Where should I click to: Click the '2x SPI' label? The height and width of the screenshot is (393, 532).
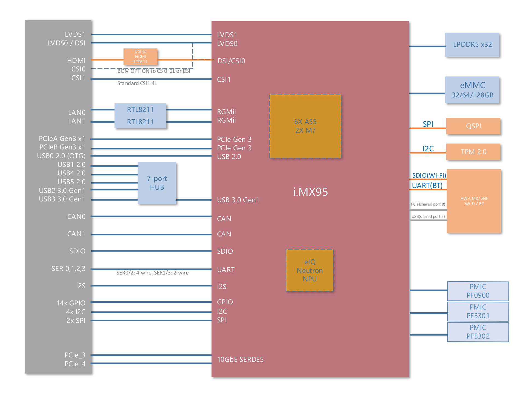[x=76, y=320]
